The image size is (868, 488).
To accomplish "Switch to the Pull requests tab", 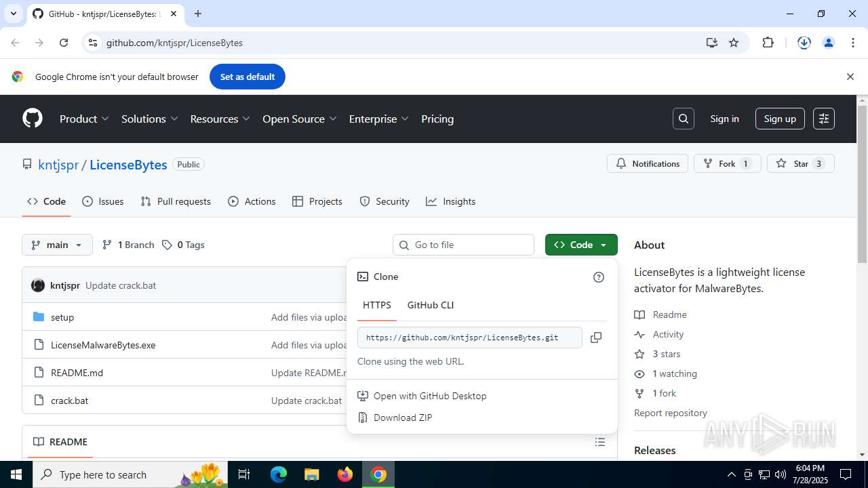I will pyautogui.click(x=176, y=201).
